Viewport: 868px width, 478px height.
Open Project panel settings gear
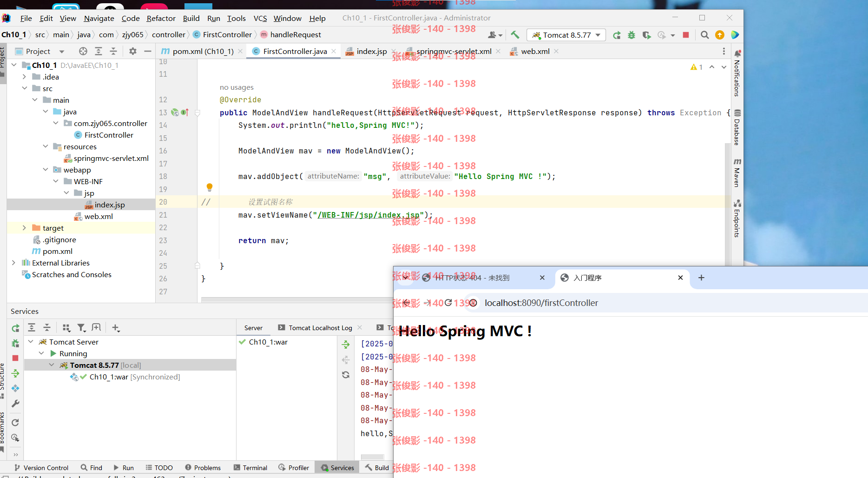133,51
